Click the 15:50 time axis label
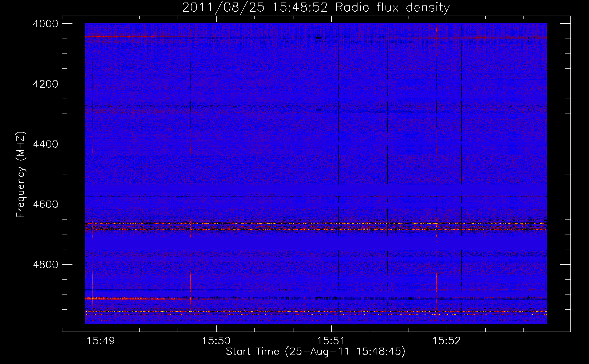 tap(216, 341)
